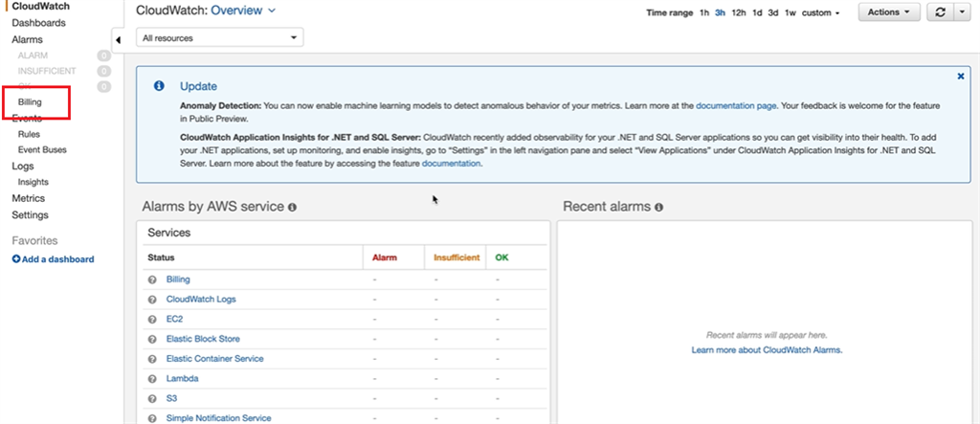Open the Actions dropdown menu
The height and width of the screenshot is (424, 980).
click(x=889, y=12)
